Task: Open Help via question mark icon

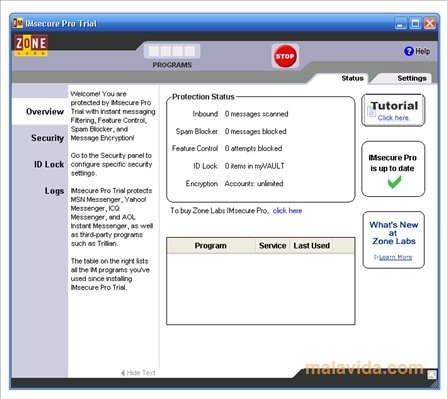Action: [409, 51]
